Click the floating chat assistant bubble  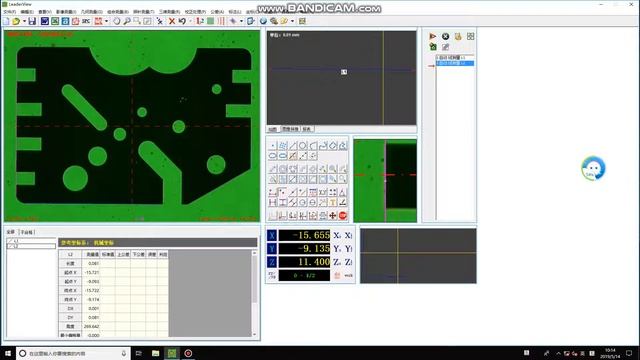click(x=593, y=168)
